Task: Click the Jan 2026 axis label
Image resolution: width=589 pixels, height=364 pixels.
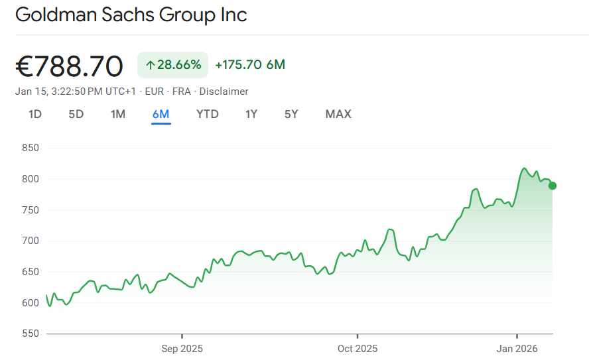Action: [x=517, y=348]
